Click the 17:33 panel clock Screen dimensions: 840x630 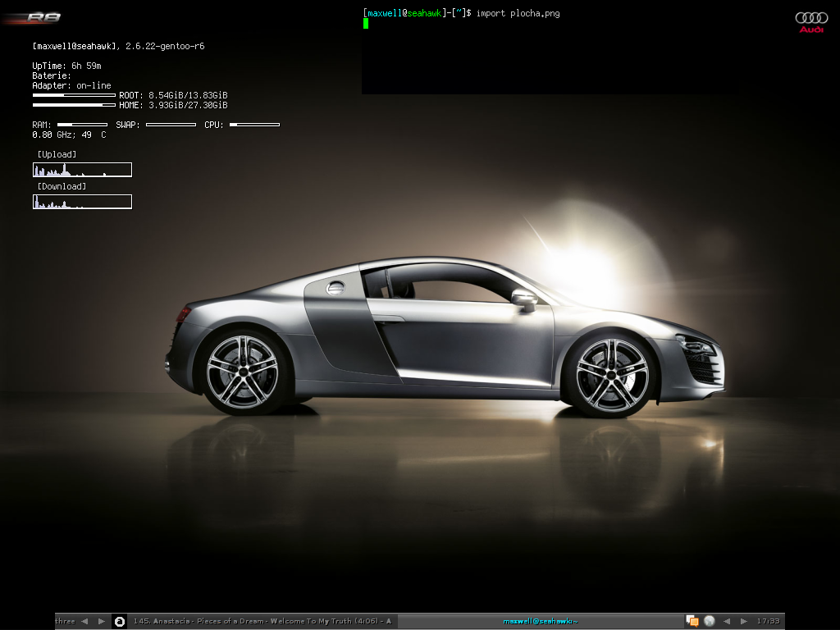click(x=769, y=621)
